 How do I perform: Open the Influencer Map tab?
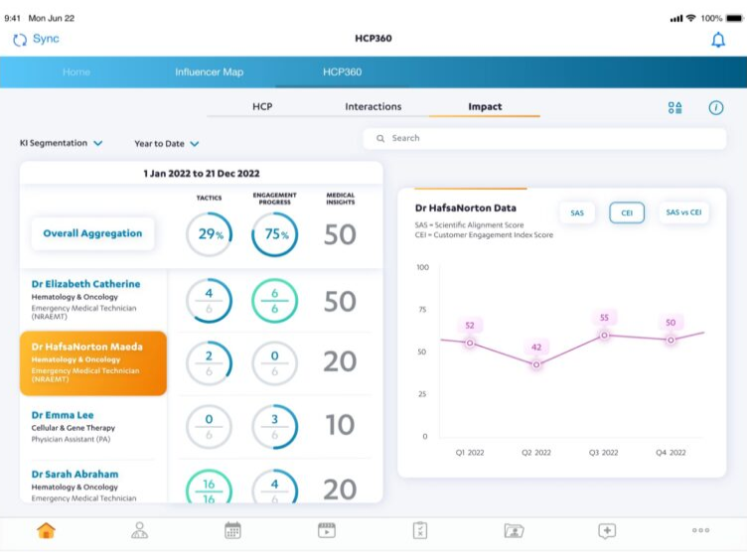pos(209,72)
